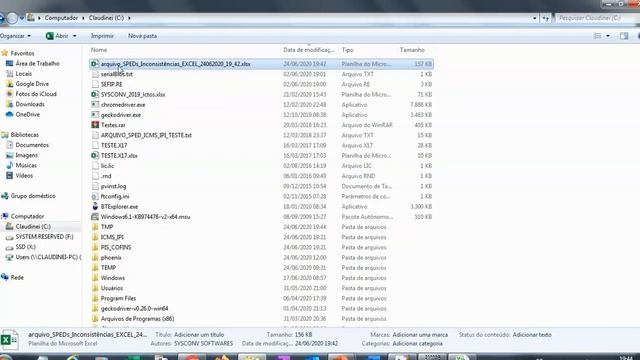Click the Windows6.1-KB974476 msu package icon
The height and width of the screenshot is (360, 640).
click(95, 217)
